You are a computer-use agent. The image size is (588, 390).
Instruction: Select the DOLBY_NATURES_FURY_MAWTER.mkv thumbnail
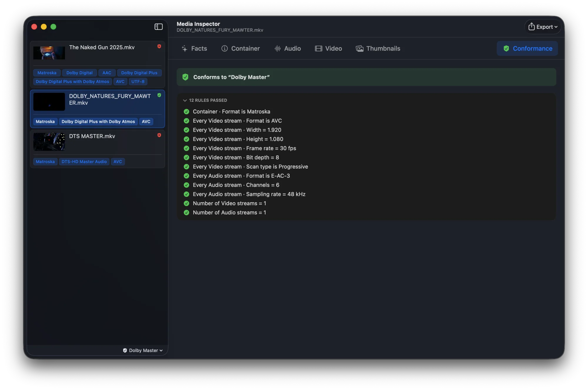click(49, 102)
